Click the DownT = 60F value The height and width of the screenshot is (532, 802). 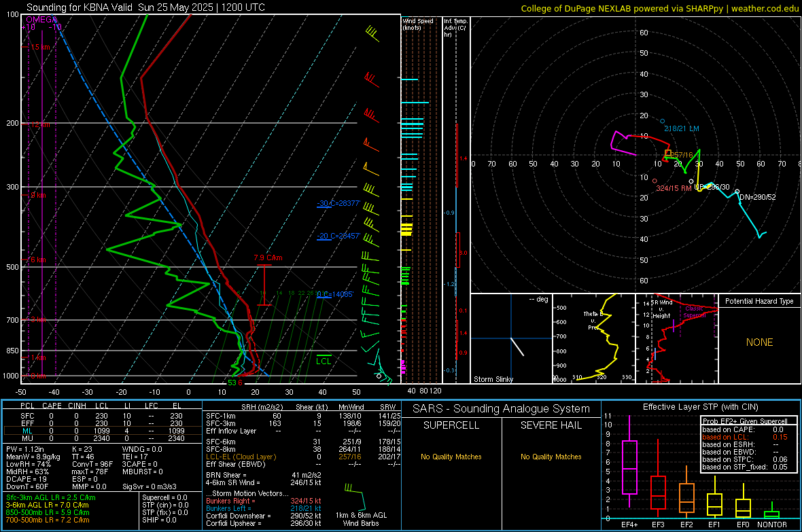27,487
